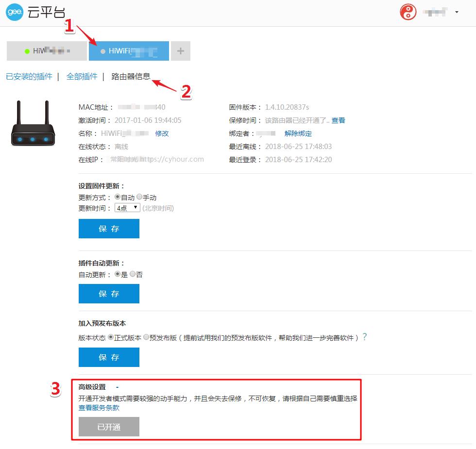This screenshot has width=476, height=449.
Task: Click the gray offline dot on second router tab
Action: tap(103, 50)
